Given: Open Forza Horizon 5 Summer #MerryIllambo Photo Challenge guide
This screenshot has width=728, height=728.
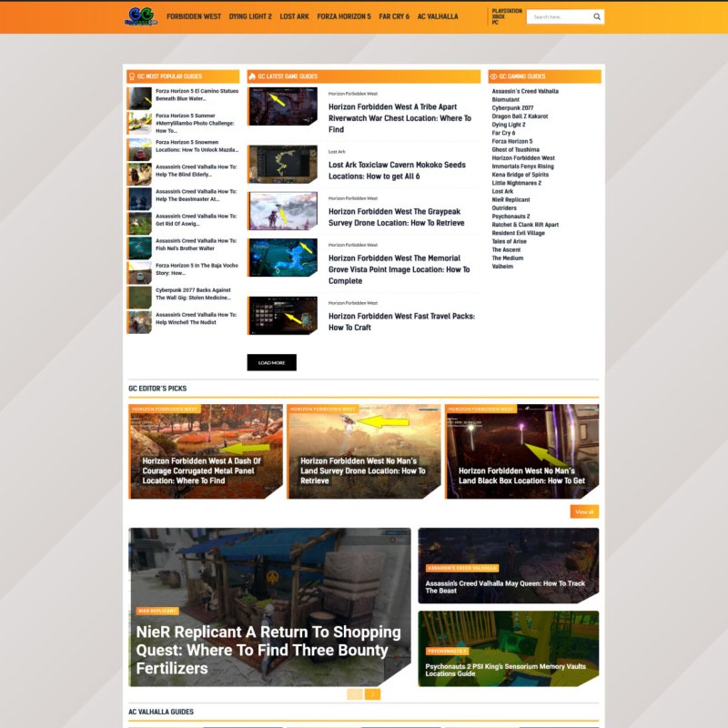Looking at the screenshot, I should tap(195, 123).
